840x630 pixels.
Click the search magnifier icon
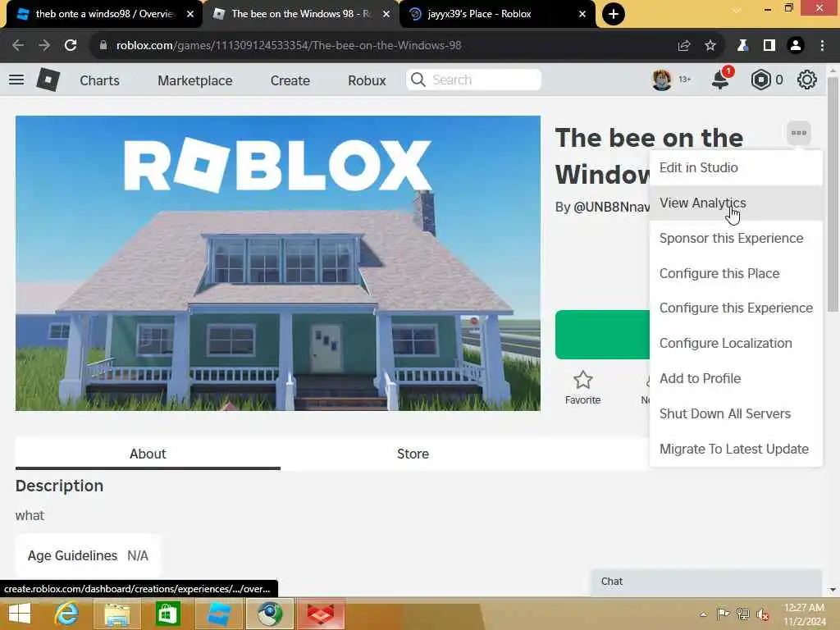click(418, 80)
